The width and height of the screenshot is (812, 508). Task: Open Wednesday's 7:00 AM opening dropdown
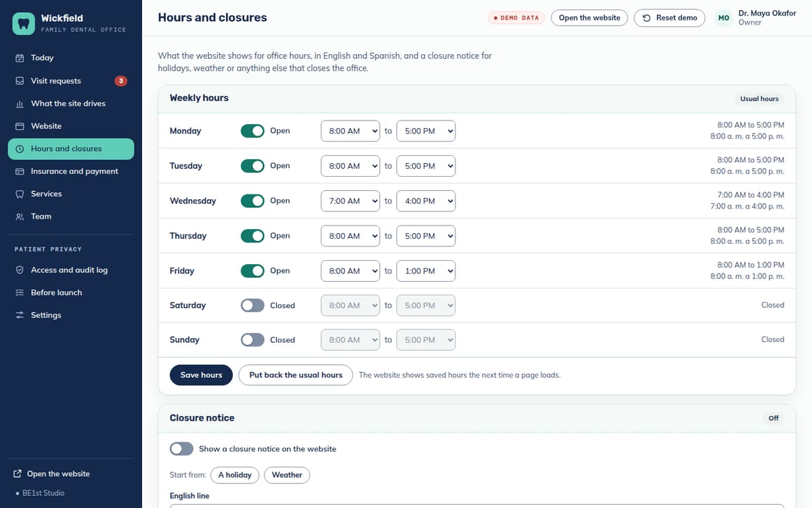pos(351,201)
